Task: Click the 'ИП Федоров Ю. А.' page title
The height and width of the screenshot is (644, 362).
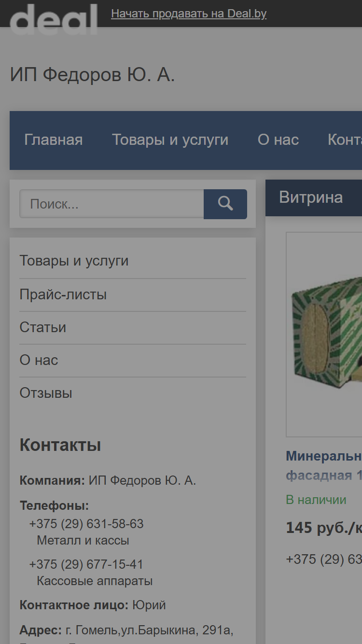Action: click(92, 75)
